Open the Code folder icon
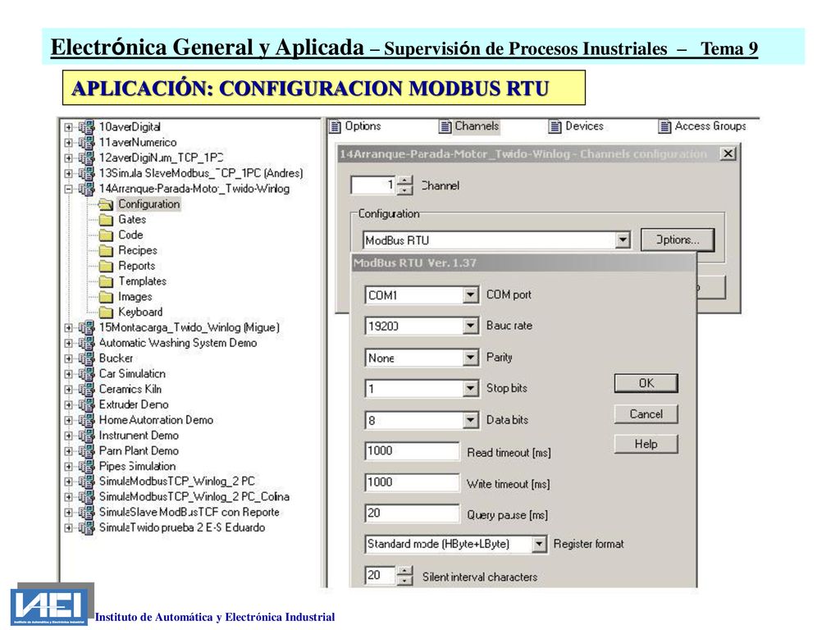This screenshot has height=630, width=840. pos(106,235)
